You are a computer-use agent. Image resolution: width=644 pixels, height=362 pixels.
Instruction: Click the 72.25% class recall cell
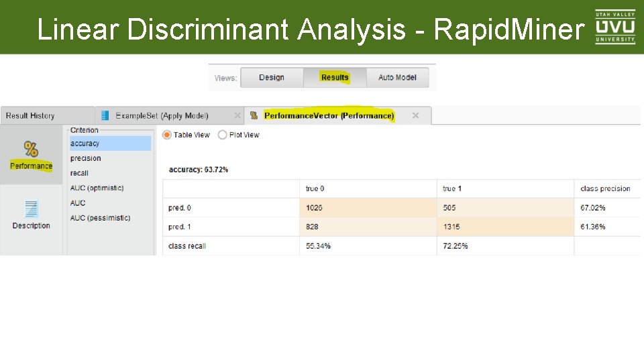coord(505,246)
